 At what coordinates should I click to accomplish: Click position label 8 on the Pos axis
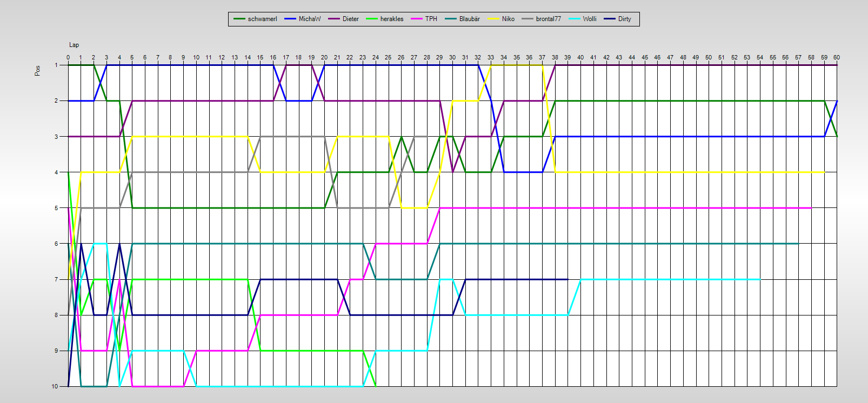point(56,315)
